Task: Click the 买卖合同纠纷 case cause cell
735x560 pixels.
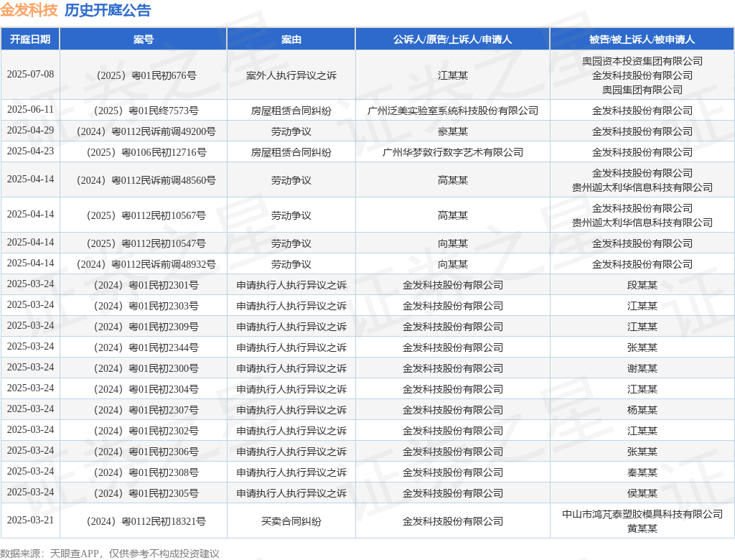Action: pos(291,521)
